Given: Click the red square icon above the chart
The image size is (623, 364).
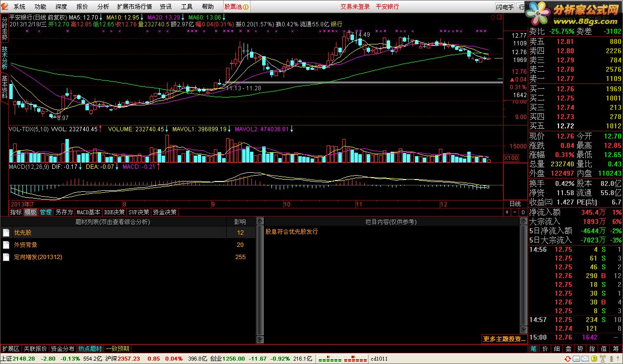Looking at the screenshot, I should (x=499, y=18).
